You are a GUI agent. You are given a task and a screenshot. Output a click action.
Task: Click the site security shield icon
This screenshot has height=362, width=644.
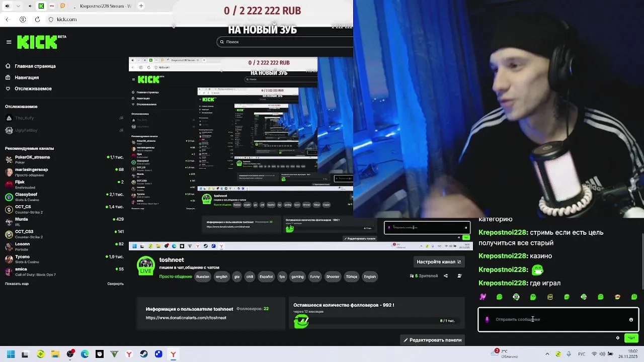[51, 20]
